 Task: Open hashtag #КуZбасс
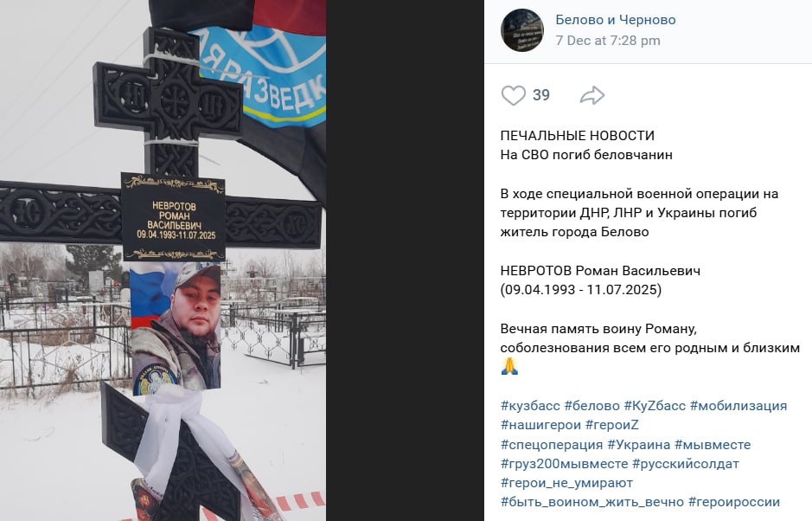[655, 406]
